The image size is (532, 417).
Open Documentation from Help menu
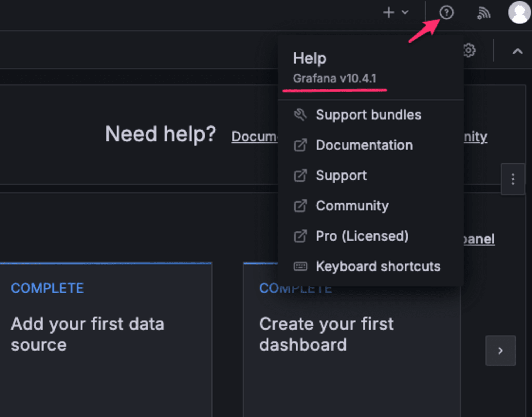pos(371,145)
